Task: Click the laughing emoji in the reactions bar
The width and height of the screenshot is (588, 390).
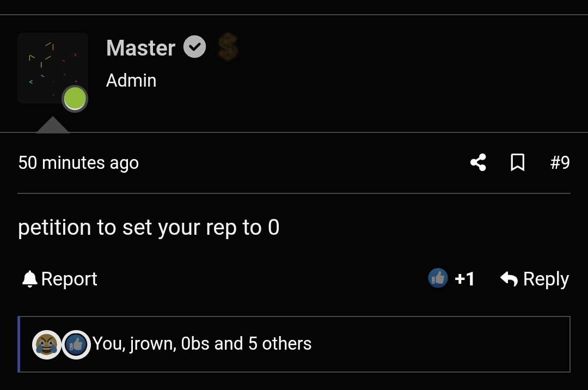Action: pos(46,344)
